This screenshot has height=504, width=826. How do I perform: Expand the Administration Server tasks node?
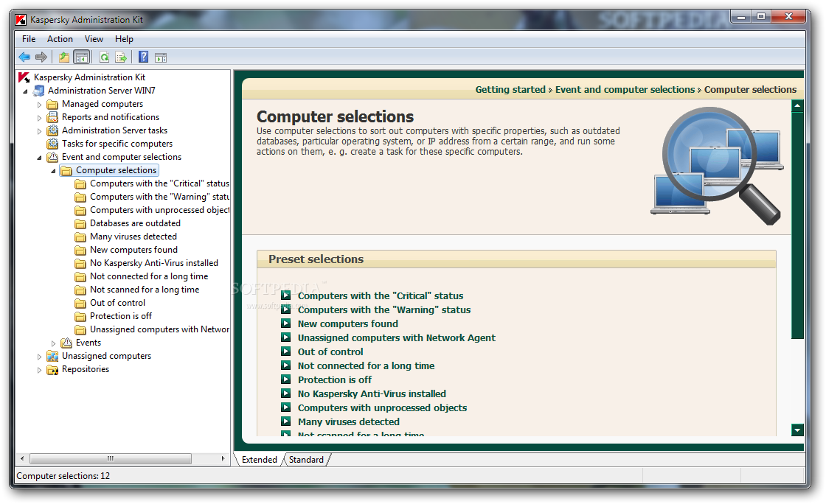click(39, 130)
